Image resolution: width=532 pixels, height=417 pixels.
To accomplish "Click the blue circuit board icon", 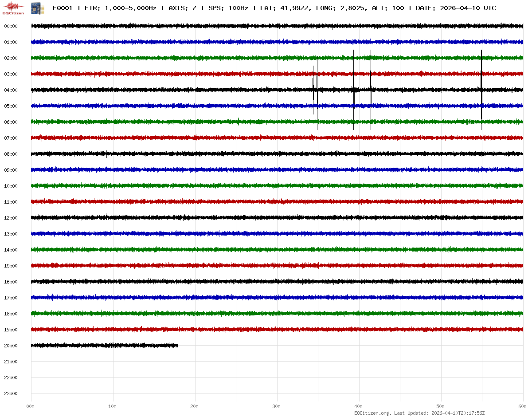I will coord(34,8).
